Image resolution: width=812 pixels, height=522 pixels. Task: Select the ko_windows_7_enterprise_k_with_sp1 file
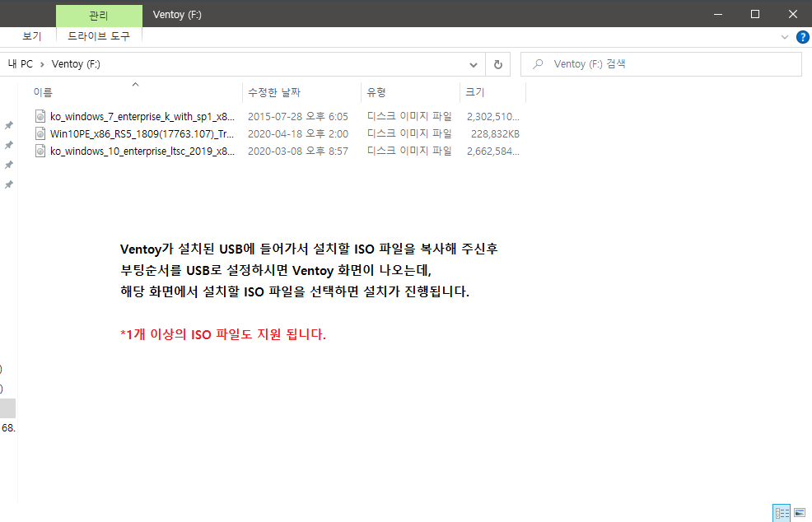point(142,117)
